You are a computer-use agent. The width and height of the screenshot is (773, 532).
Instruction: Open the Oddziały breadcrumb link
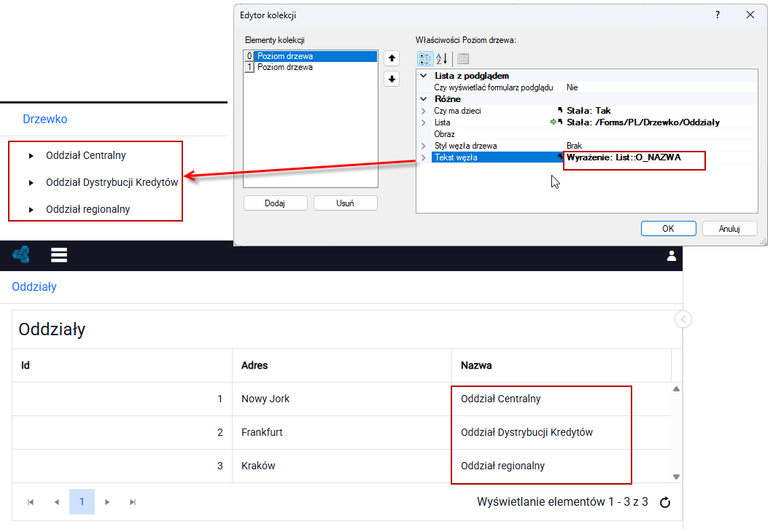(34, 286)
